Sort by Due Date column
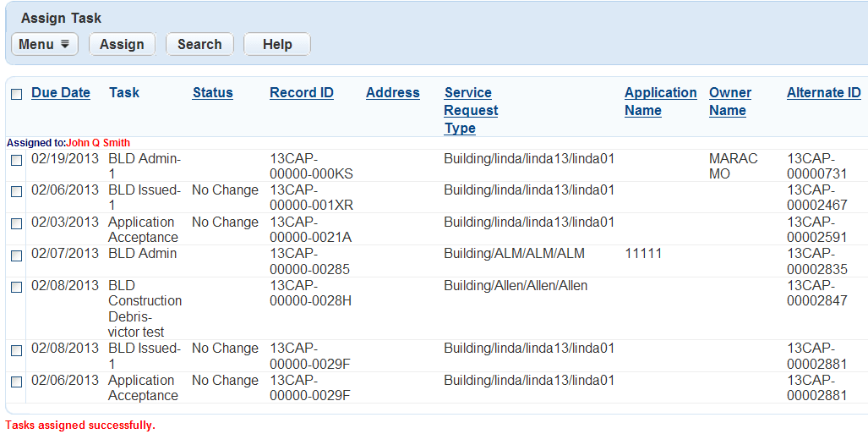Image resolution: width=868 pixels, height=434 pixels. 61,93
